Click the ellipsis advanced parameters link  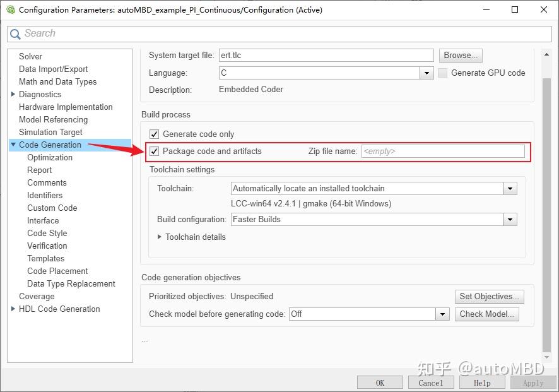point(144,342)
